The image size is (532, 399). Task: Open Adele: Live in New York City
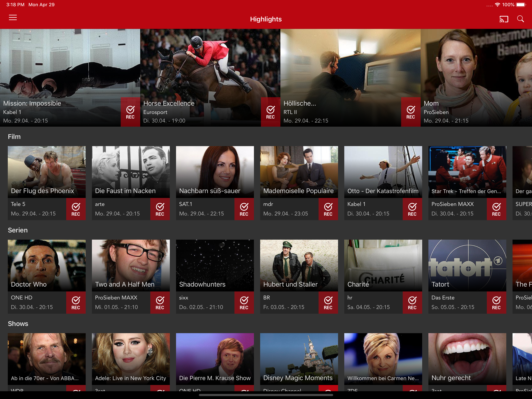point(131,359)
